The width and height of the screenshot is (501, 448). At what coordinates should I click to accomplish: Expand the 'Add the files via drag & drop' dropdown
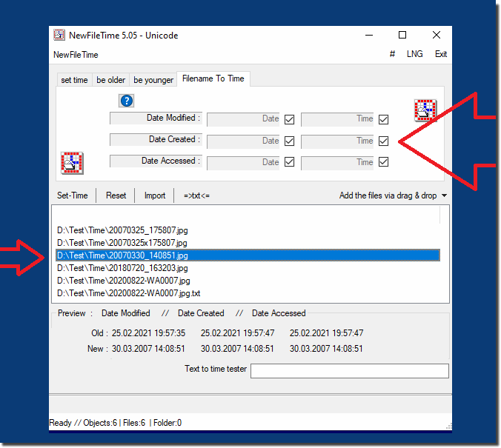pyautogui.click(x=444, y=195)
